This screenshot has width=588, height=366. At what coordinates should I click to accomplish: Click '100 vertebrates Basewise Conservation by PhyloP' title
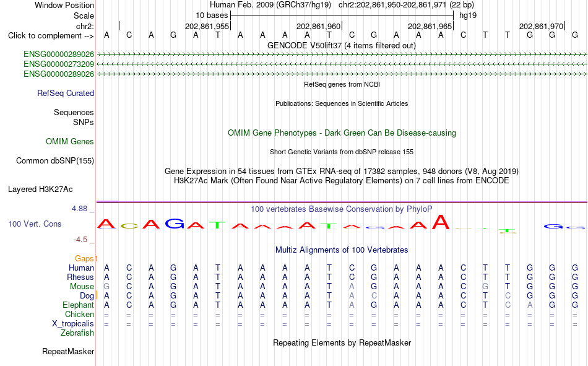[342, 209]
